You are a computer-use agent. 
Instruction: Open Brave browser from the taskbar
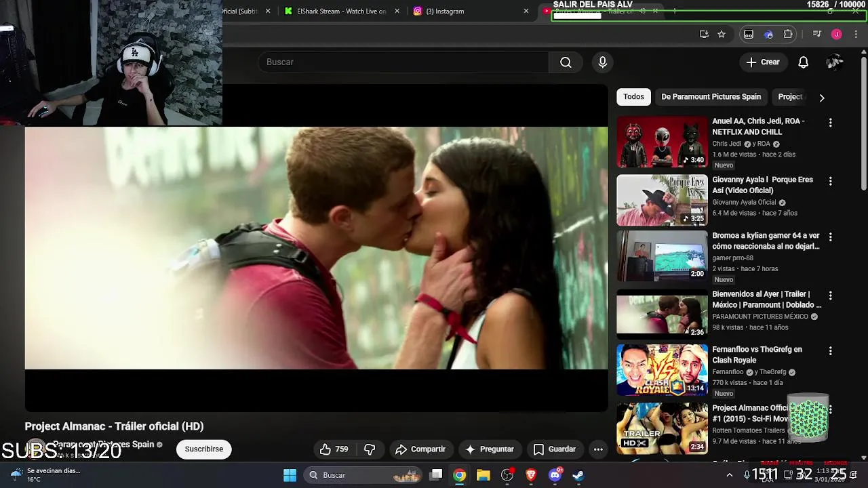click(x=531, y=475)
